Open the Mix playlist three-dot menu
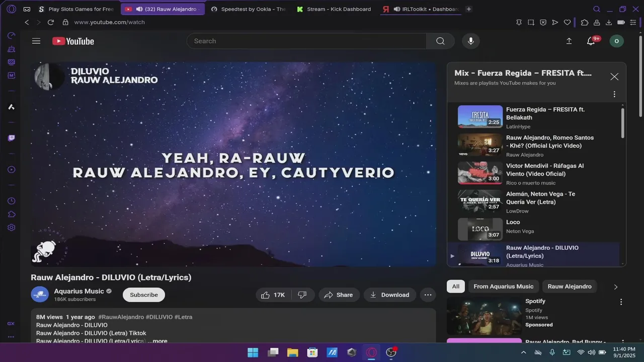Viewport: 644px width, 362px height. (x=614, y=94)
